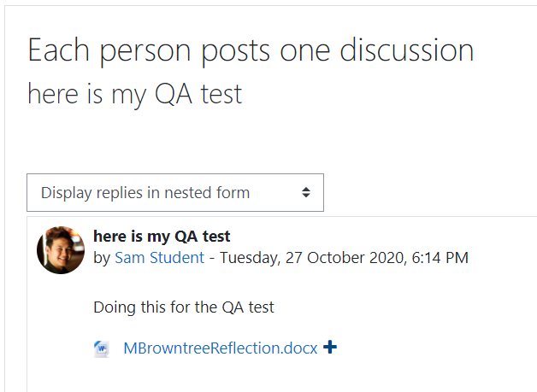The height and width of the screenshot is (392, 537).
Task: Visit the Sam Student profile link
Action: (159, 258)
